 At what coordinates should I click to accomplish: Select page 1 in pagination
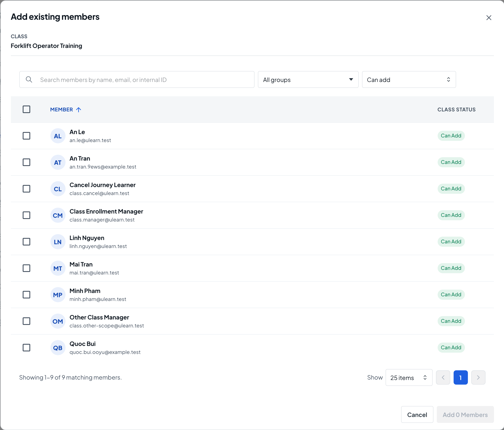pyautogui.click(x=461, y=377)
